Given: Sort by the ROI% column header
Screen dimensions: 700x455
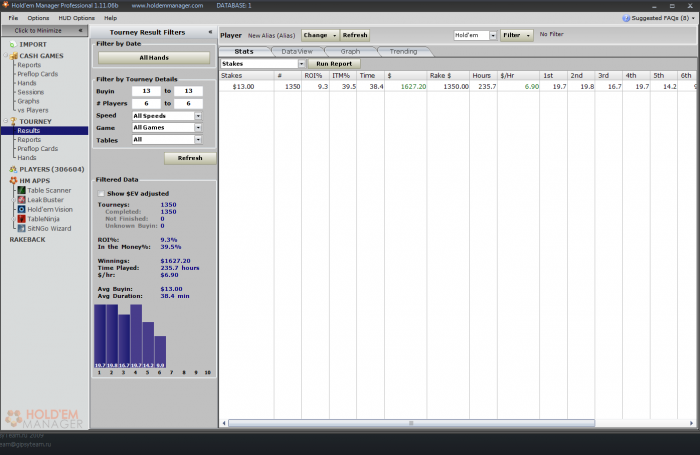Looking at the screenshot, I should tap(315, 75).
